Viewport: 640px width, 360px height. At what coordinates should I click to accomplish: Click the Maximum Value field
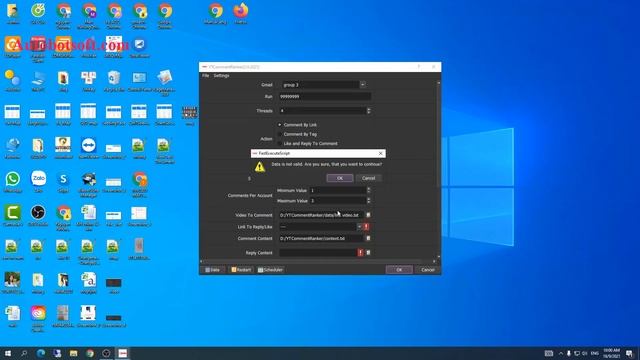click(338, 201)
